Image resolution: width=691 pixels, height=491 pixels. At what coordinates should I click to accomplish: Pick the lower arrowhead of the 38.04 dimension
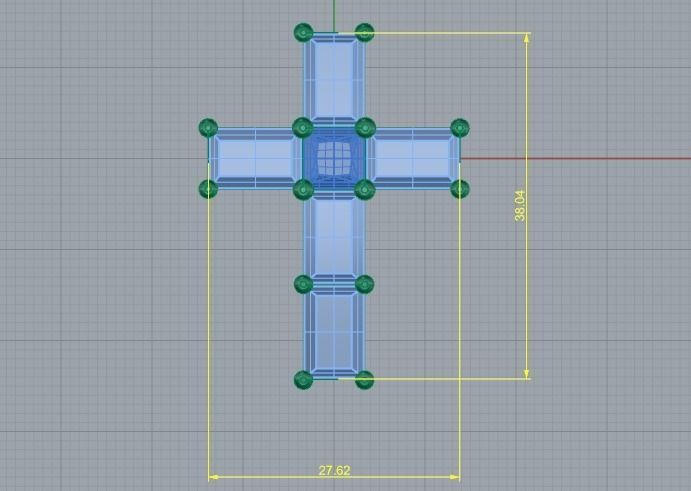527,373
